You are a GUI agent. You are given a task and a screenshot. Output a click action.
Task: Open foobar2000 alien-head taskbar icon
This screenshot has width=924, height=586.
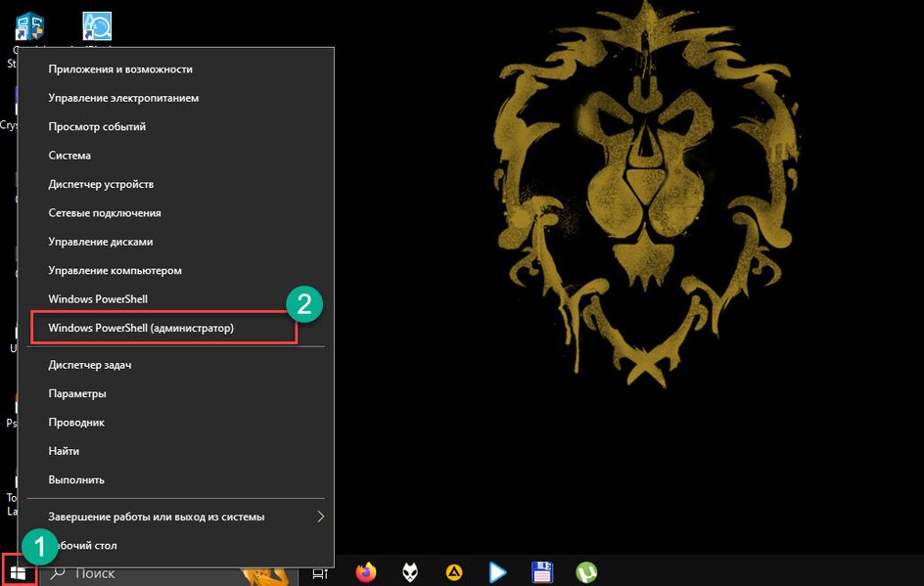tap(410, 572)
